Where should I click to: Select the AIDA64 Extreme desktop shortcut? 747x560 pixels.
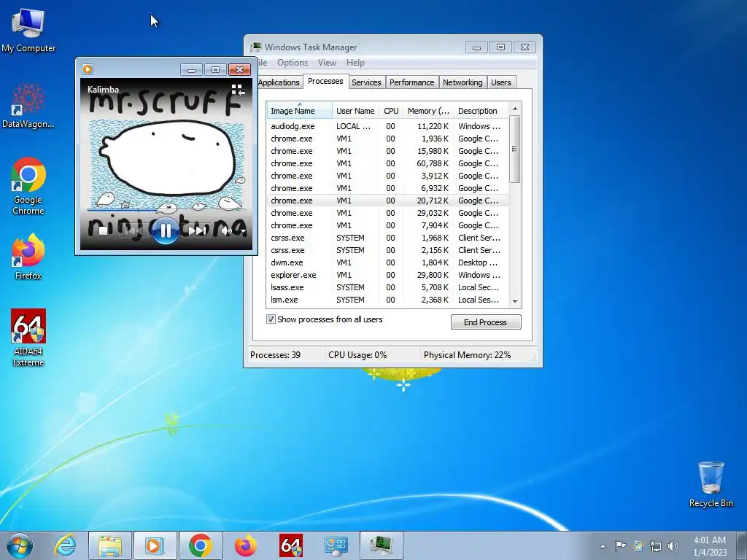click(x=28, y=338)
